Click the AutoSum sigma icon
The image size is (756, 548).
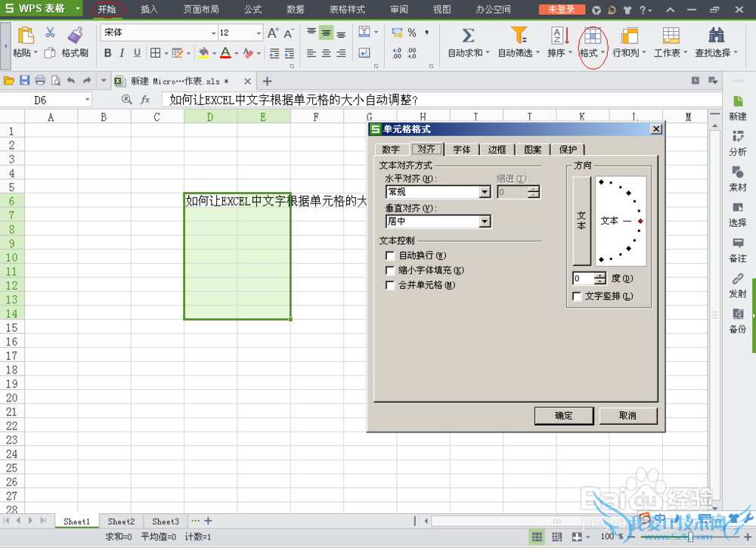click(468, 36)
